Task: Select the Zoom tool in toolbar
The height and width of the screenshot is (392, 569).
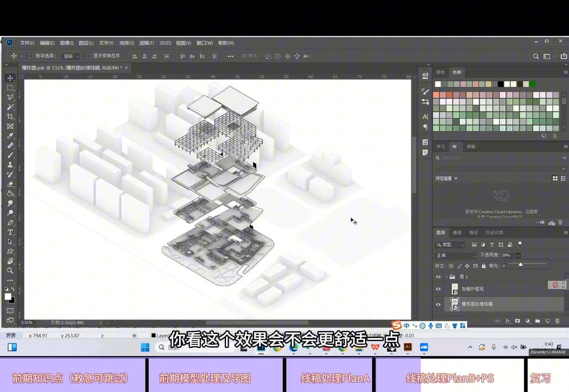Action: (10, 270)
